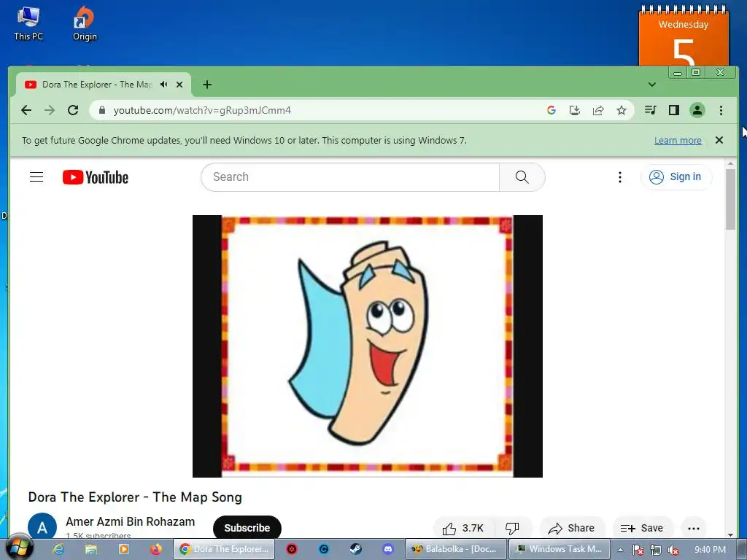Click the install app icon
747x560 pixels.
[575, 111]
